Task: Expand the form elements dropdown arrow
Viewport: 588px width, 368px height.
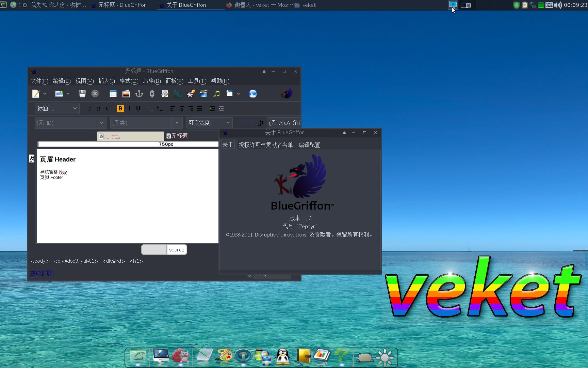Action: 238,94
